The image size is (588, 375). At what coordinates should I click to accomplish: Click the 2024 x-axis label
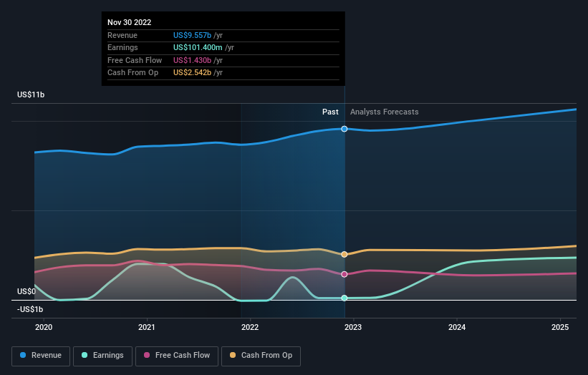pyautogui.click(x=457, y=327)
